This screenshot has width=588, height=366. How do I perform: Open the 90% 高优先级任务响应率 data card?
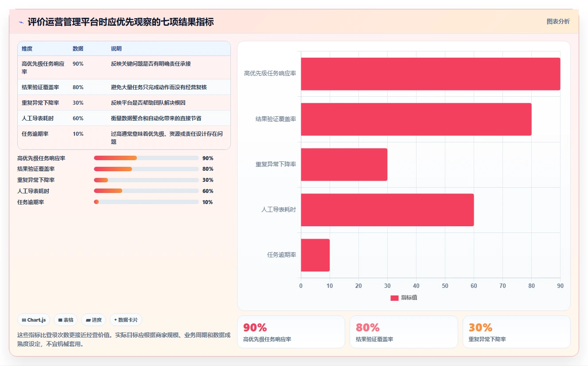click(x=291, y=332)
